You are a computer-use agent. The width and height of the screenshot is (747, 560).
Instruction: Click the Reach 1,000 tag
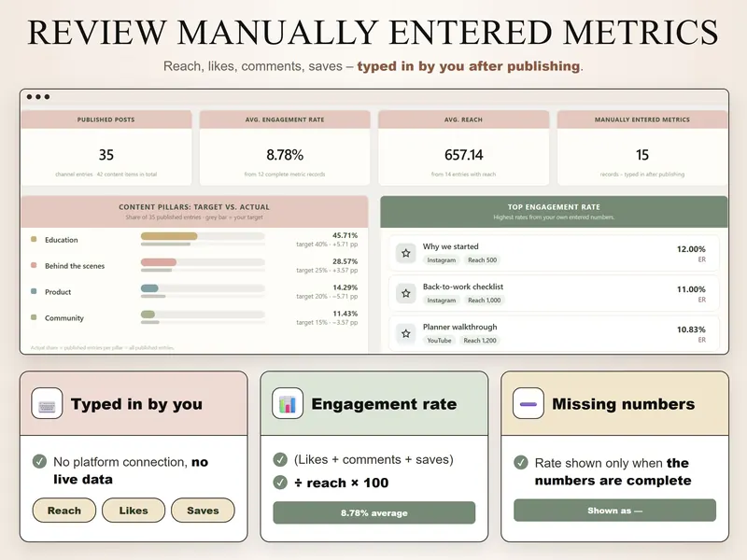(484, 301)
